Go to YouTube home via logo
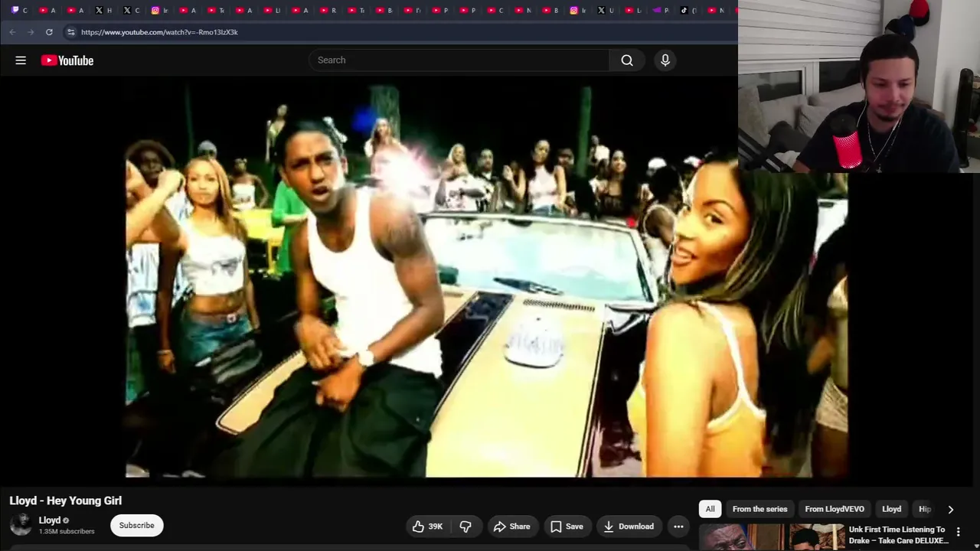 point(67,60)
